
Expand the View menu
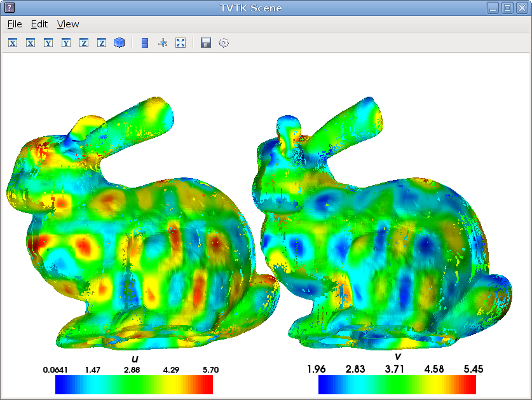point(68,24)
